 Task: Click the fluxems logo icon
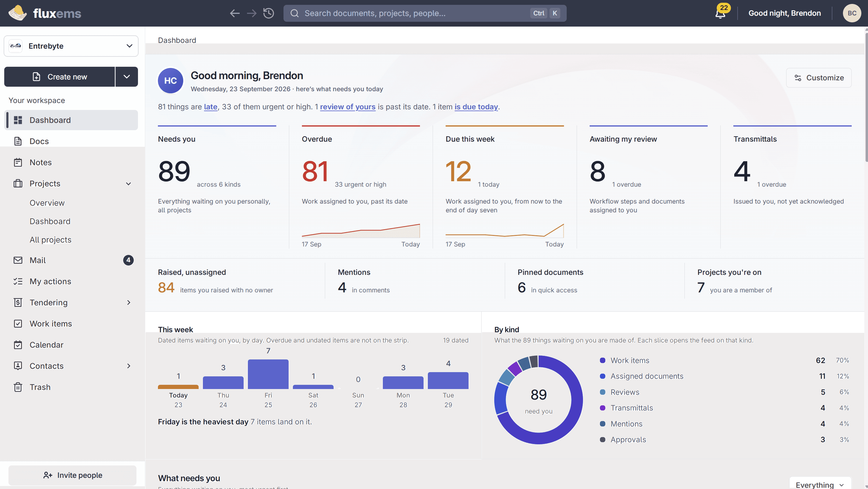[18, 13]
